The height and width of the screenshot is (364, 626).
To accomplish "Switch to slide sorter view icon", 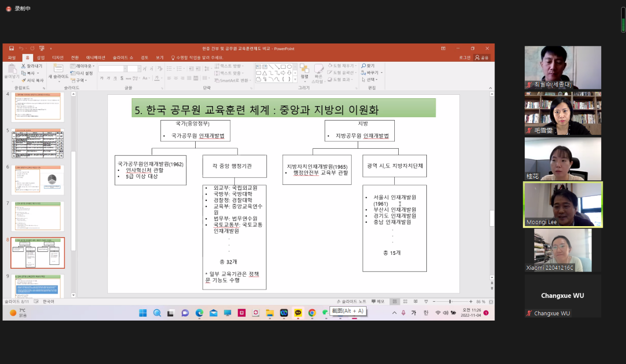I will pos(405,301).
